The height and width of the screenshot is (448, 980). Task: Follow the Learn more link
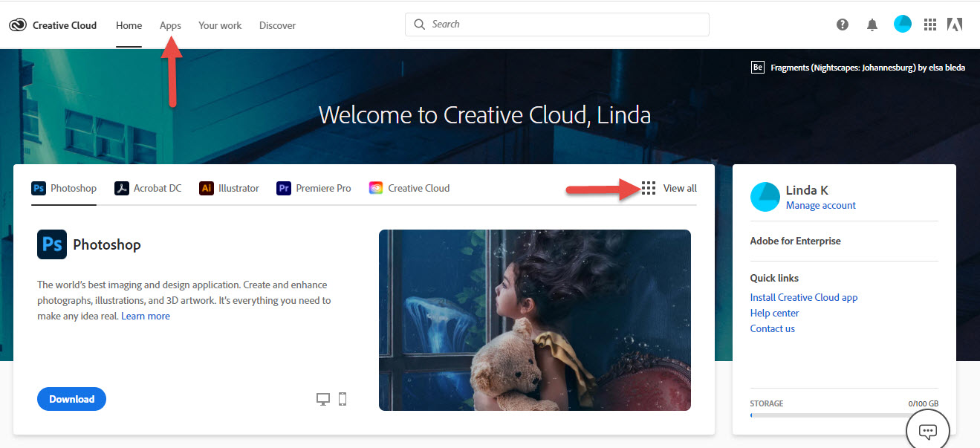(146, 316)
